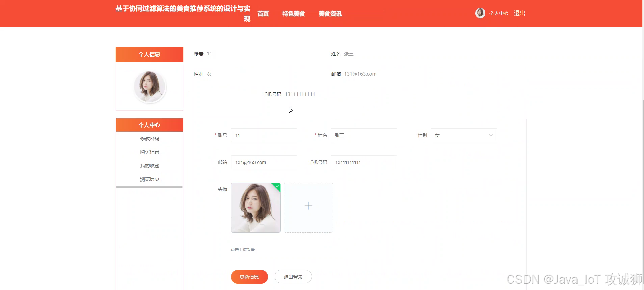Screen dimensions: 644x290
Task: Click the 个人中心 sidebar header
Action: [x=150, y=125]
